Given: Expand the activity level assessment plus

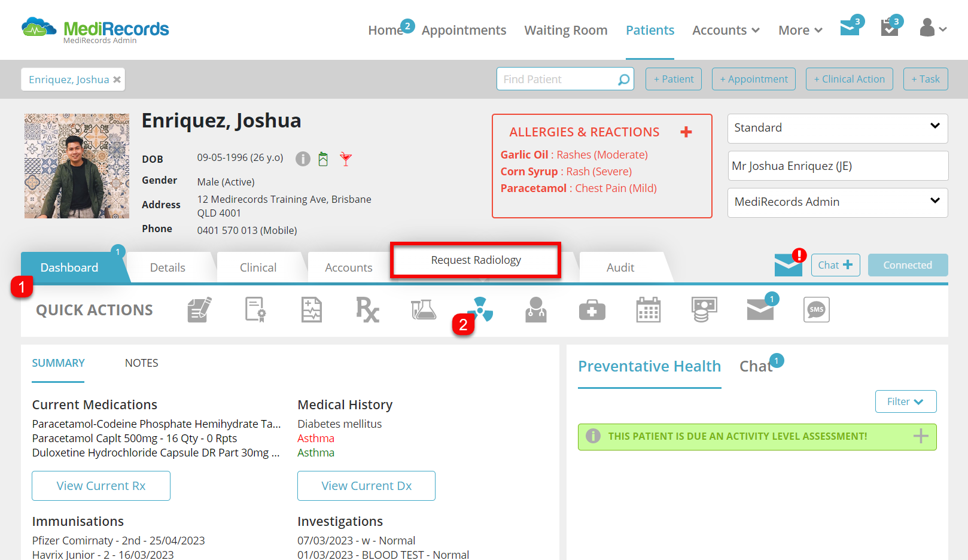Looking at the screenshot, I should (x=921, y=436).
